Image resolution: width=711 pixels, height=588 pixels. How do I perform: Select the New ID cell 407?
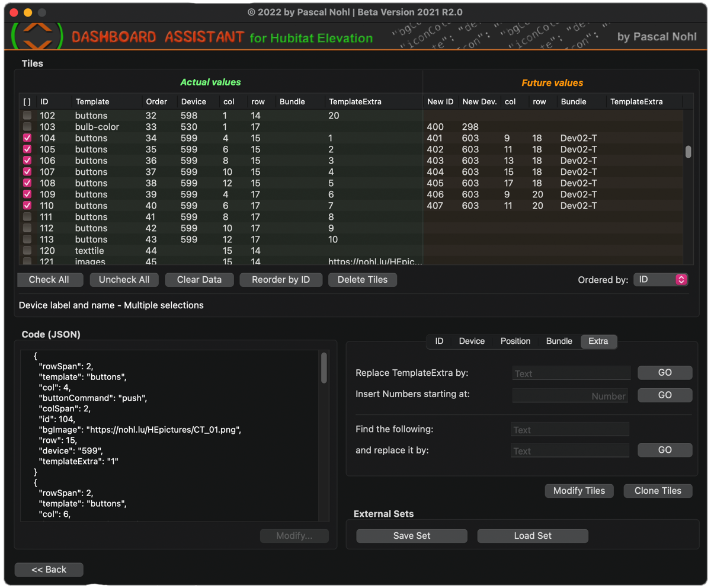[x=435, y=206]
